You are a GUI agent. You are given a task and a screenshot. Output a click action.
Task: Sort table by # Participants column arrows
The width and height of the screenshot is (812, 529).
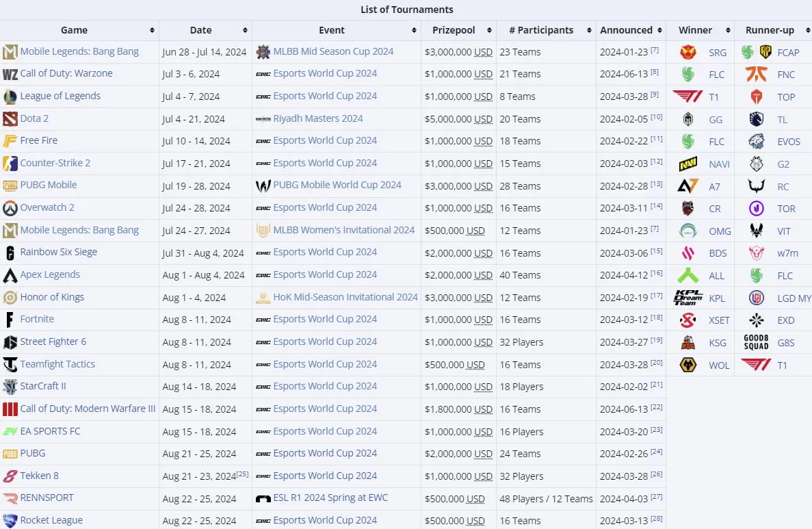pos(589,31)
